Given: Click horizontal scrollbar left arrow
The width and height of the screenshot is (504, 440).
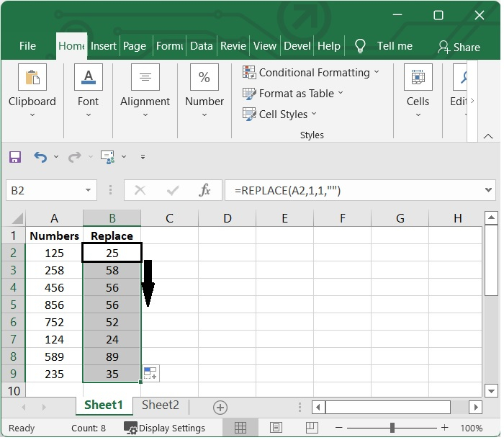Looking at the screenshot, I should tap(318, 408).
